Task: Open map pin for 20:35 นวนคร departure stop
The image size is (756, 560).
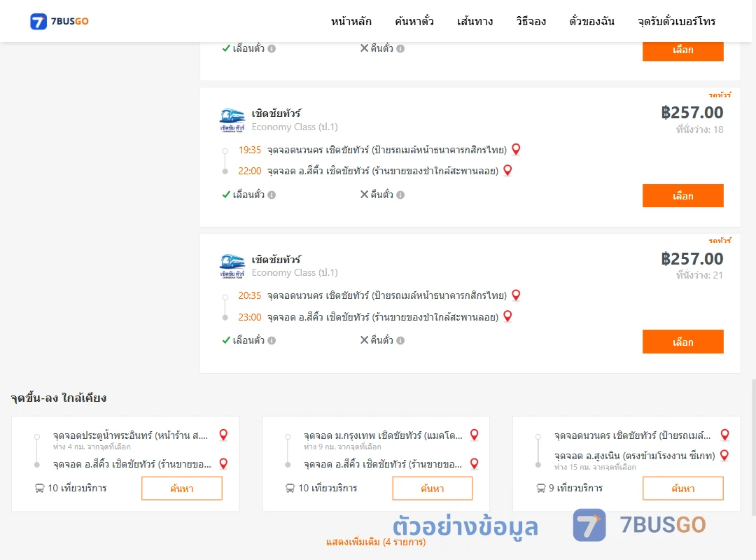Action: pyautogui.click(x=516, y=295)
